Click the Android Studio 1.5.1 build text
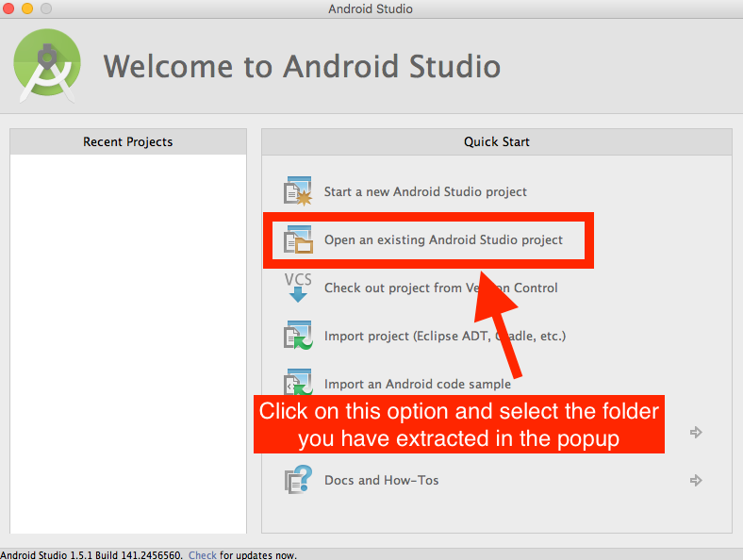 [91, 554]
